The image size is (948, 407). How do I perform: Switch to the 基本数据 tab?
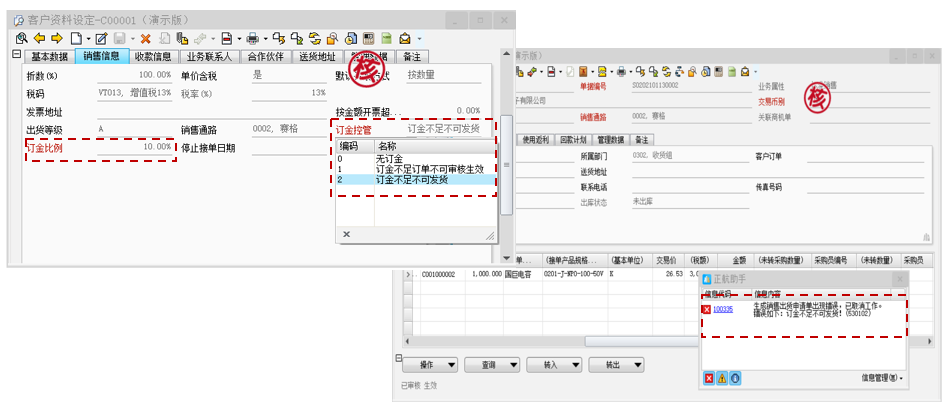point(49,57)
